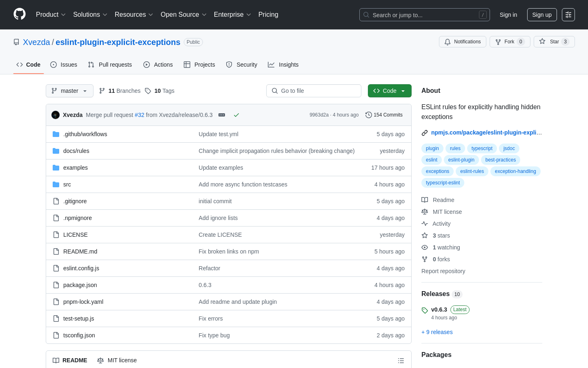This screenshot has width=588, height=368.
Task: Open the tsconfig.json file
Action: pyautogui.click(x=79, y=335)
